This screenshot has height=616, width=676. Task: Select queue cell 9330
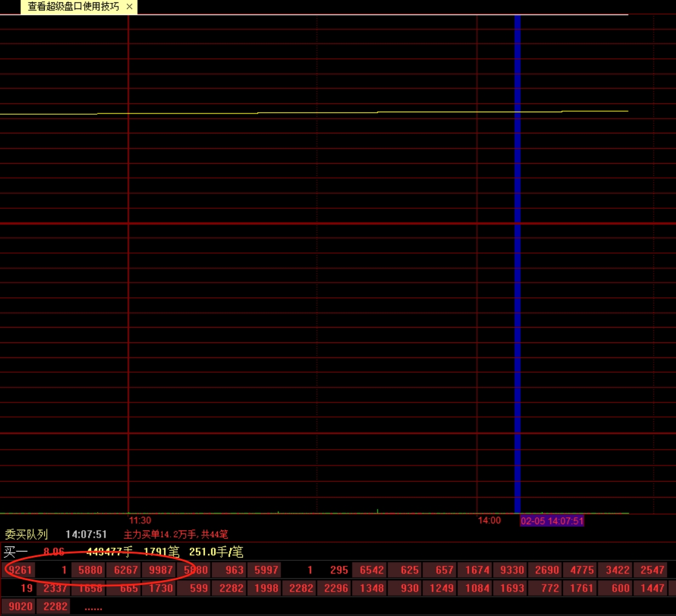coord(510,570)
